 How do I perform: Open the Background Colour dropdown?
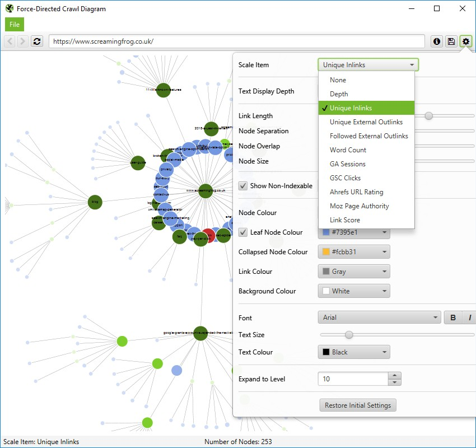(x=353, y=291)
